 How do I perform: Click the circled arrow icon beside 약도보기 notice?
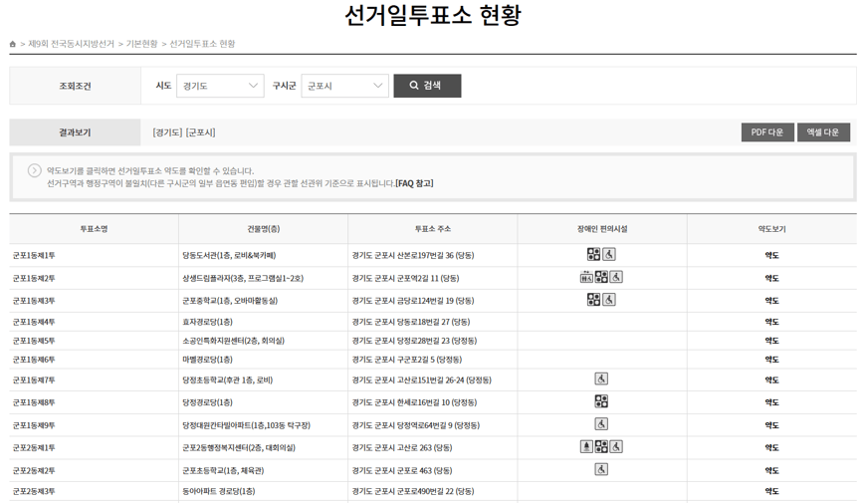34,170
